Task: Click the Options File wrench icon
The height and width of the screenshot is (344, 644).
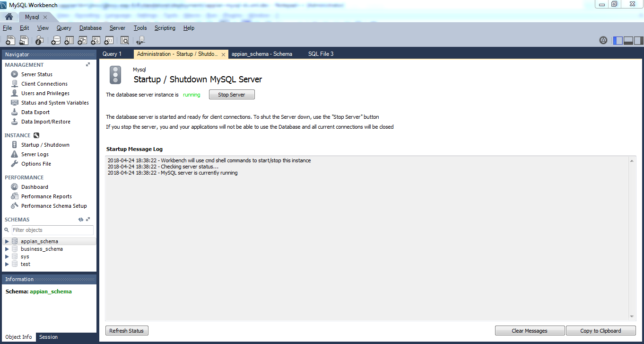Action: (x=14, y=164)
